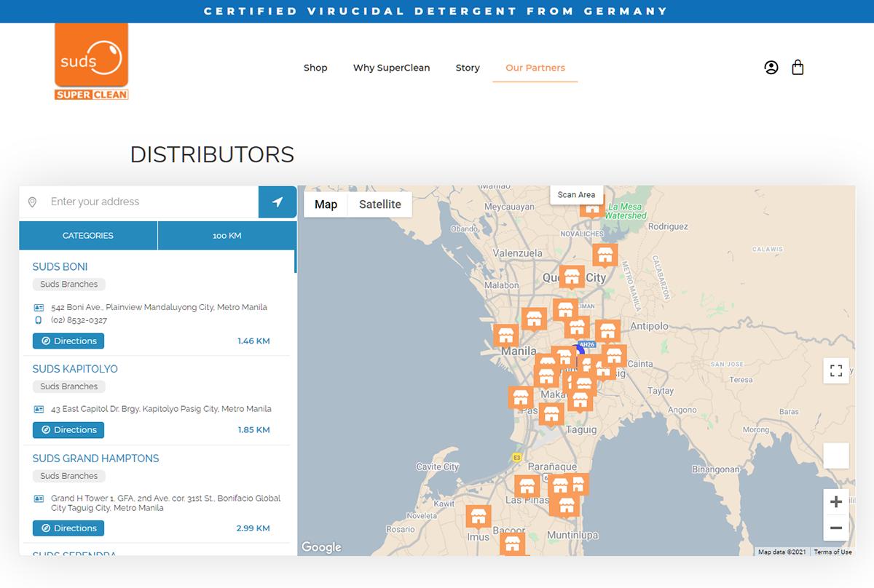Go to the Shop page
The width and height of the screenshot is (874, 588).
click(x=315, y=68)
